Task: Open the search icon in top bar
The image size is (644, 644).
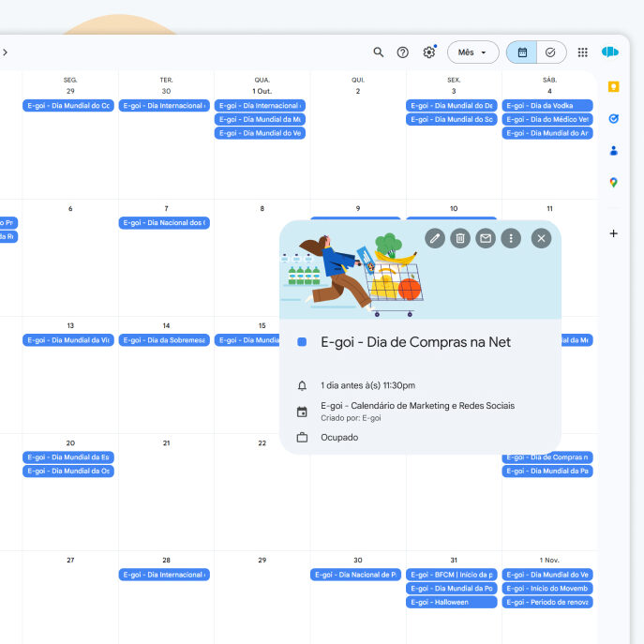Action: [x=379, y=52]
